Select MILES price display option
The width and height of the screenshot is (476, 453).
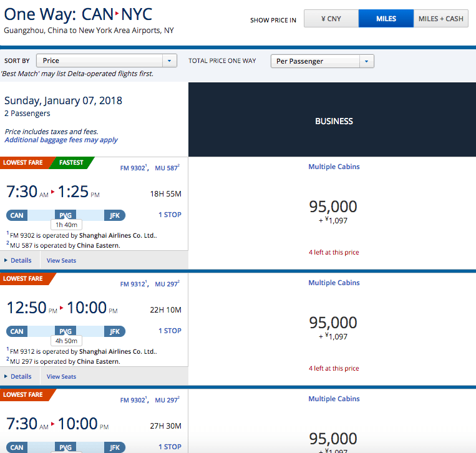(x=386, y=19)
